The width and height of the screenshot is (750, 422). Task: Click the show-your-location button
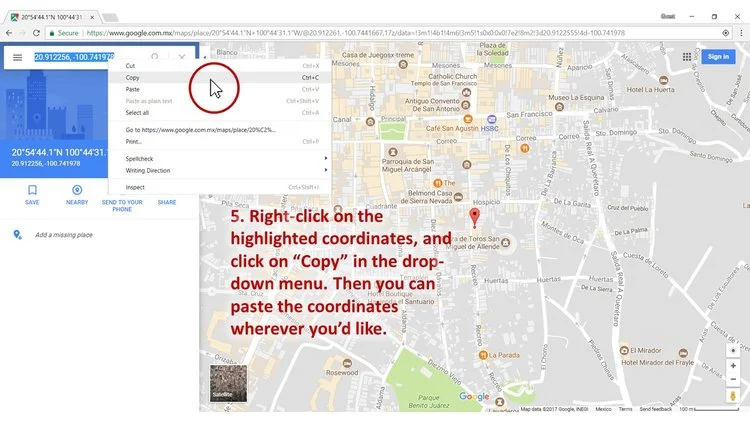[733, 350]
